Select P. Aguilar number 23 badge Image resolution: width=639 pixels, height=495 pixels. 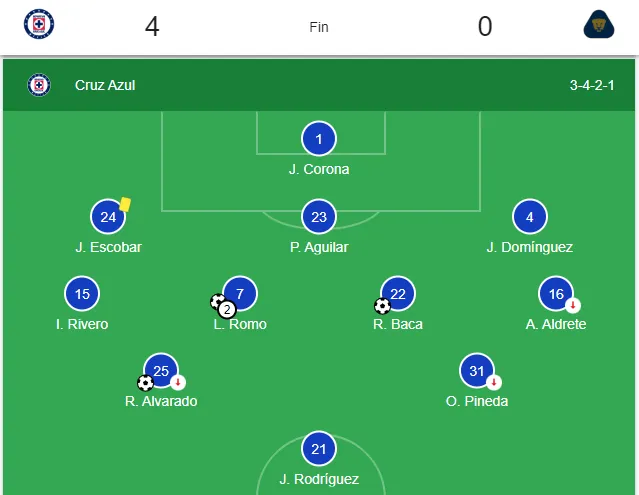pos(319,216)
